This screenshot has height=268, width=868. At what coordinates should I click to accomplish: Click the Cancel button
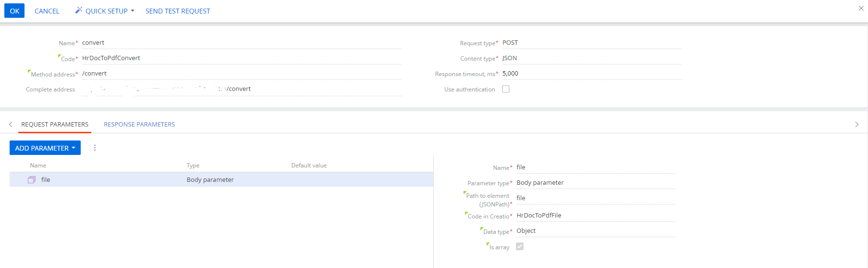coord(47,11)
